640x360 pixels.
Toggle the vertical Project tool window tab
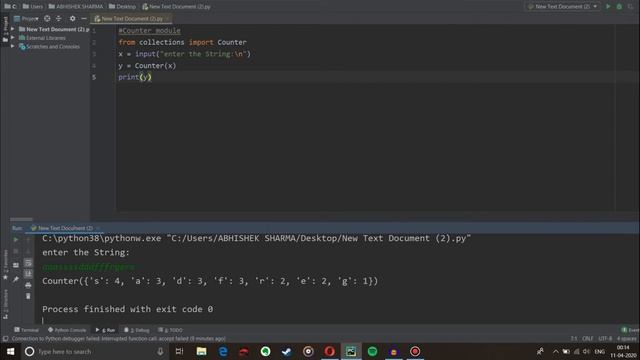pyautogui.click(x=5, y=29)
